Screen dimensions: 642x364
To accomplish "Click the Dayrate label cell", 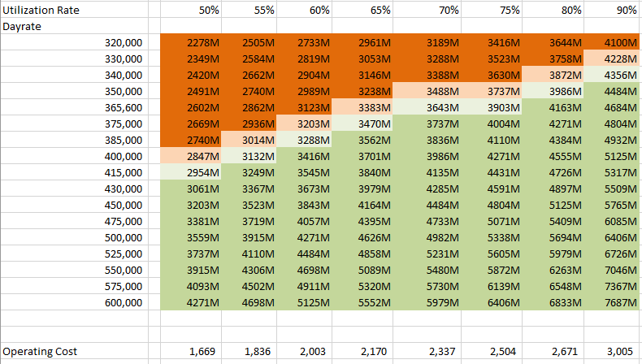I will click(75, 26).
